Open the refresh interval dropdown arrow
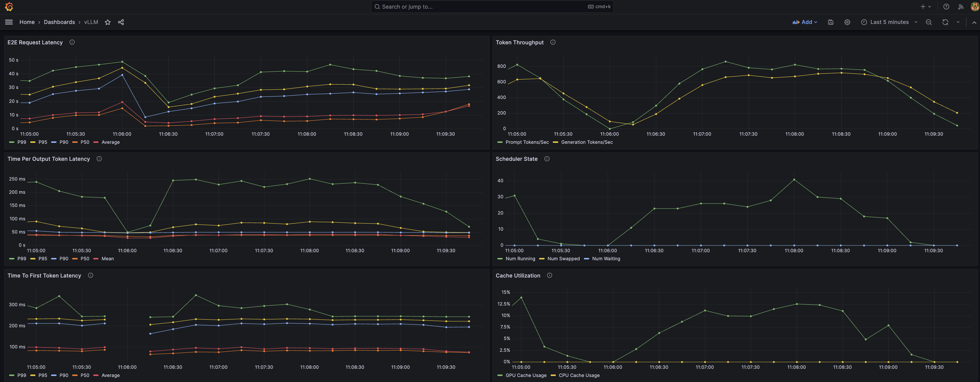Image resolution: width=980 pixels, height=382 pixels. (958, 22)
